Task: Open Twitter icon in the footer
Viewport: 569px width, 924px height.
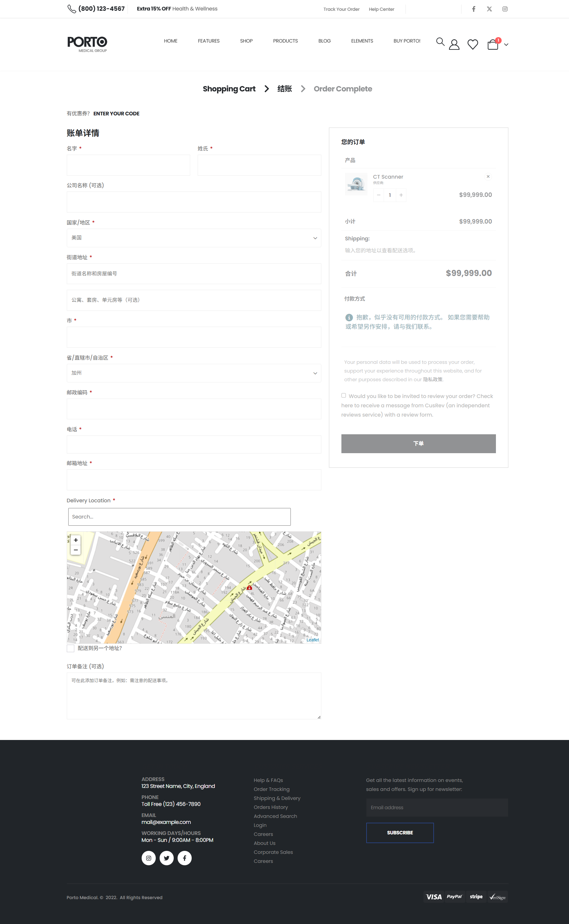Action: pos(166,858)
